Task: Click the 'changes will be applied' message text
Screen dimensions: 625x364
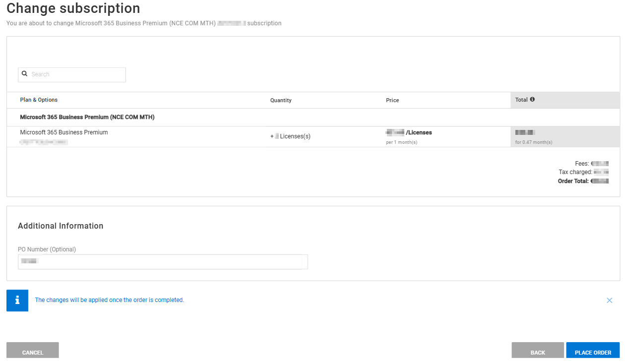Action: 109,300
